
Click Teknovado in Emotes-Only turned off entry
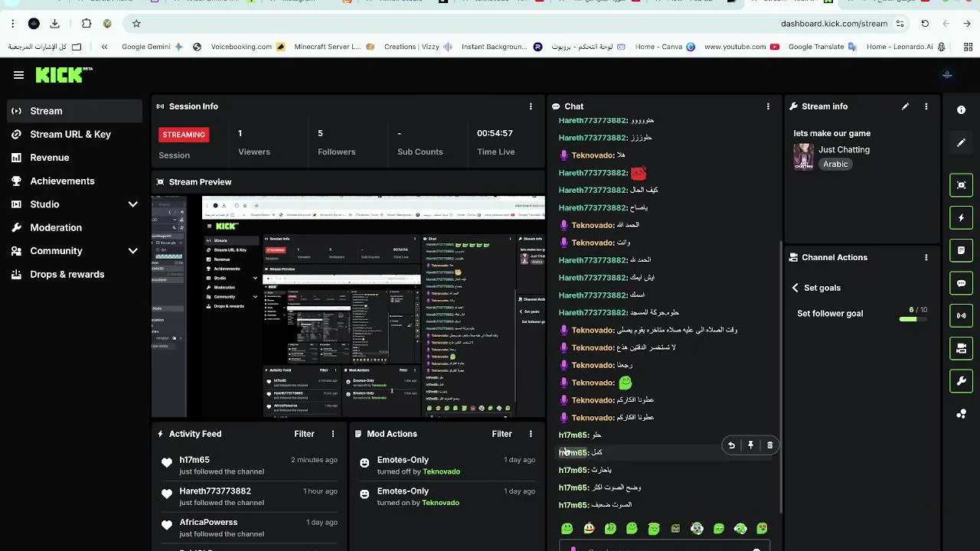[x=441, y=471]
